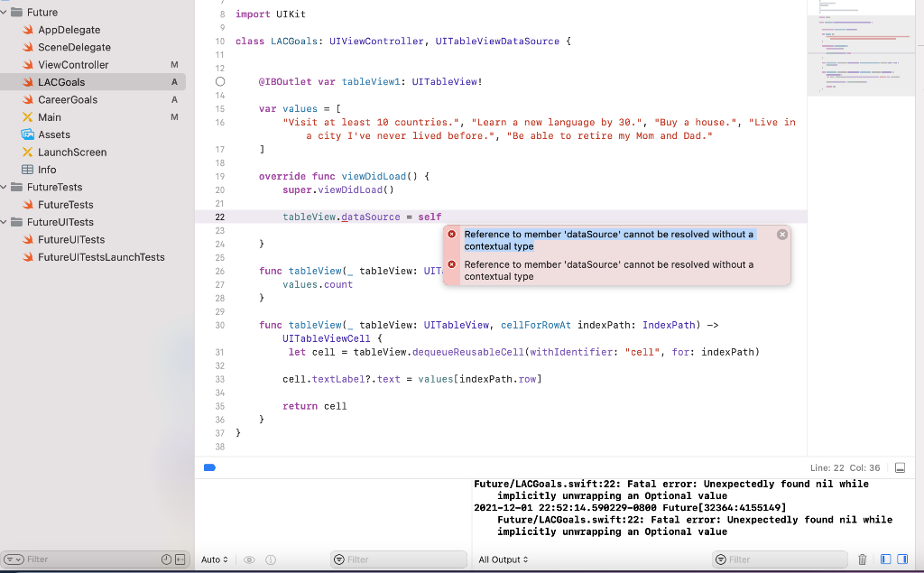924x573 pixels.
Task: Click values.count on line 27
Action: coord(317,285)
